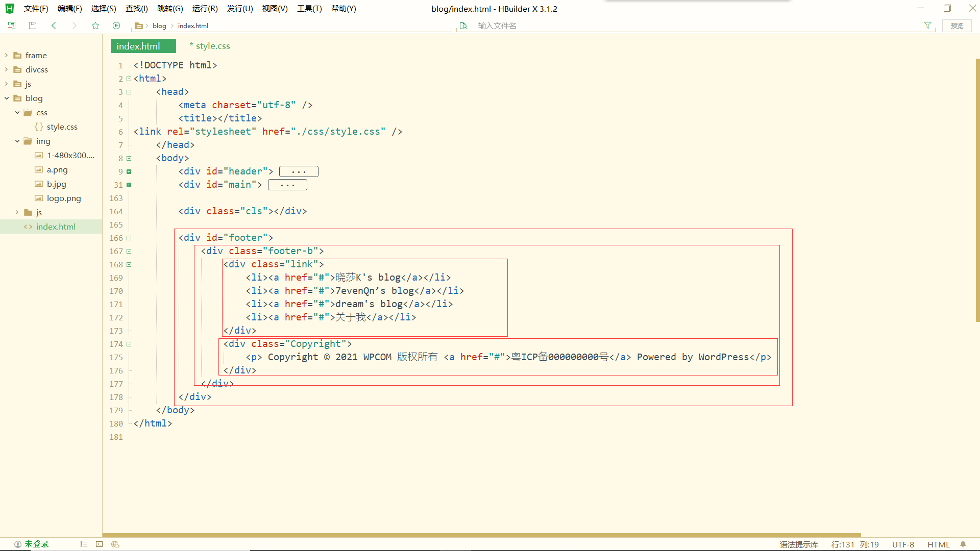
Task: Collapse the img folder
Action: (17, 141)
